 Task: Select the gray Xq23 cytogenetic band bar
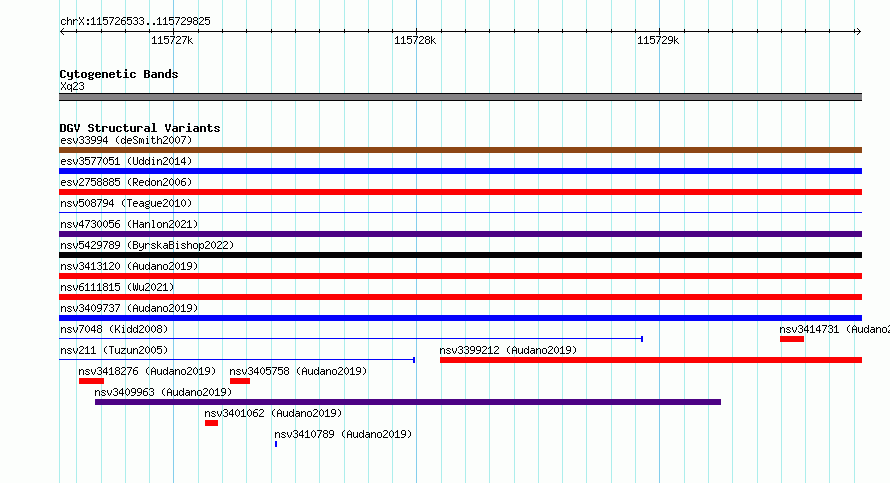pyautogui.click(x=460, y=97)
